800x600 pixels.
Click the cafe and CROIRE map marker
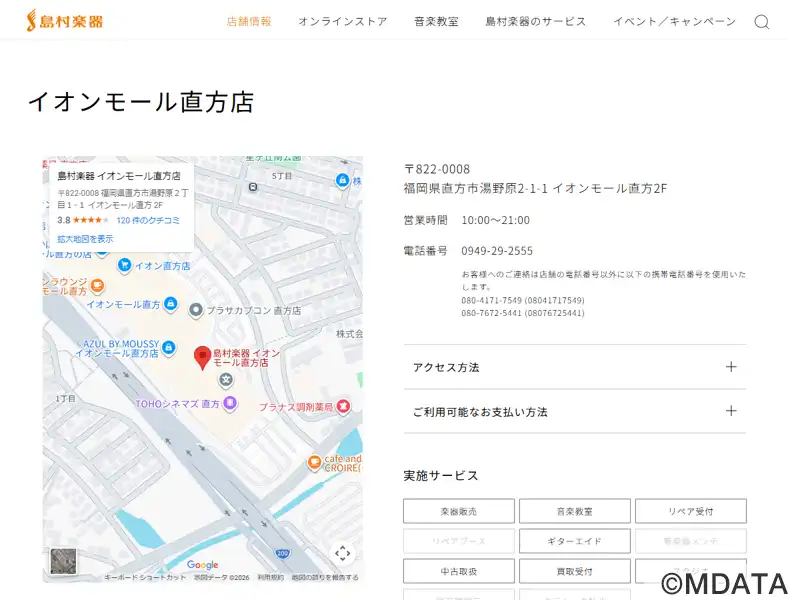[x=313, y=461]
